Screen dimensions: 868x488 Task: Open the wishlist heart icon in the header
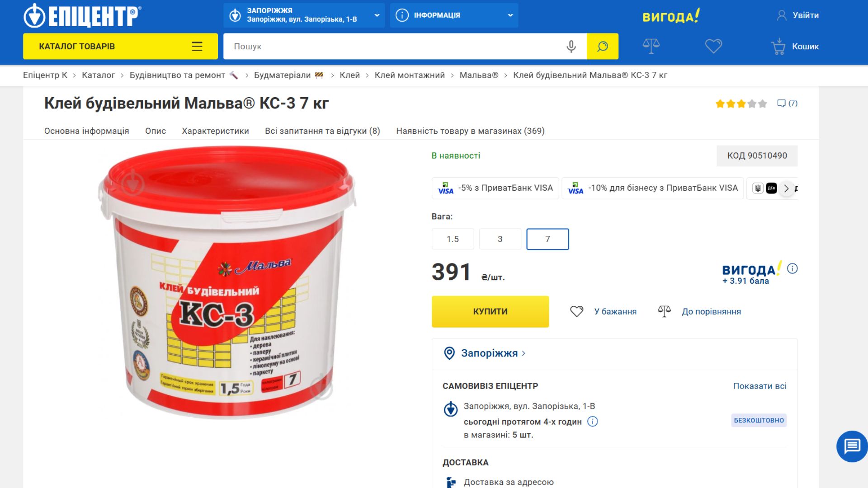point(713,46)
